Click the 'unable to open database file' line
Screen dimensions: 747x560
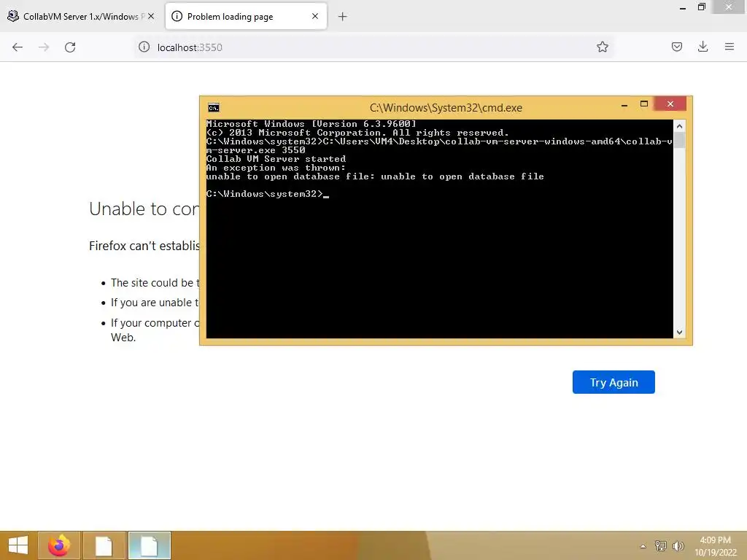[375, 176]
